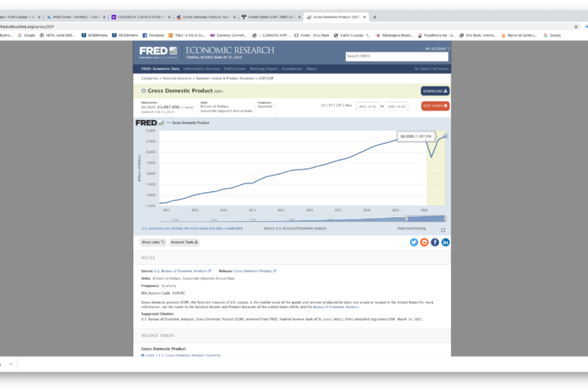Share the chart on Twitter

414,242
